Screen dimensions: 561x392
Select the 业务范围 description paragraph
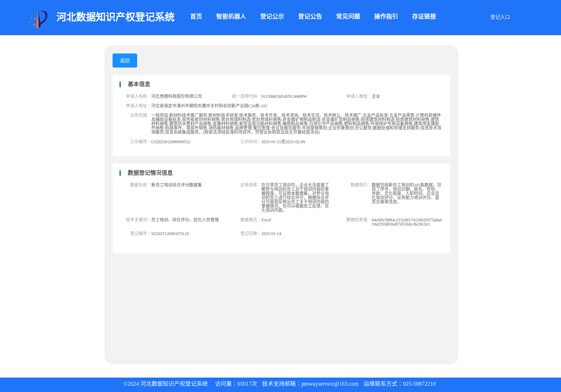click(x=296, y=124)
